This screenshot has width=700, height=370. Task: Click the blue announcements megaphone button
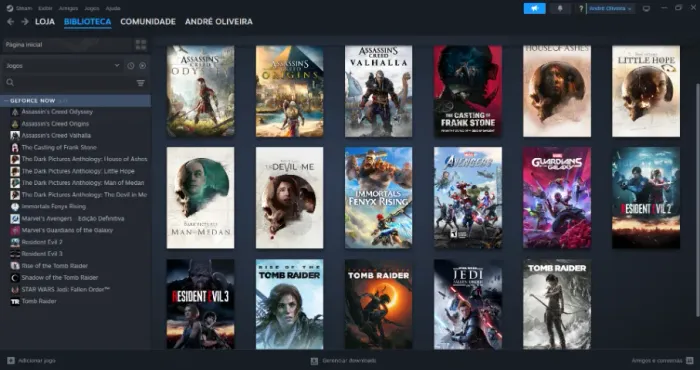(534, 8)
